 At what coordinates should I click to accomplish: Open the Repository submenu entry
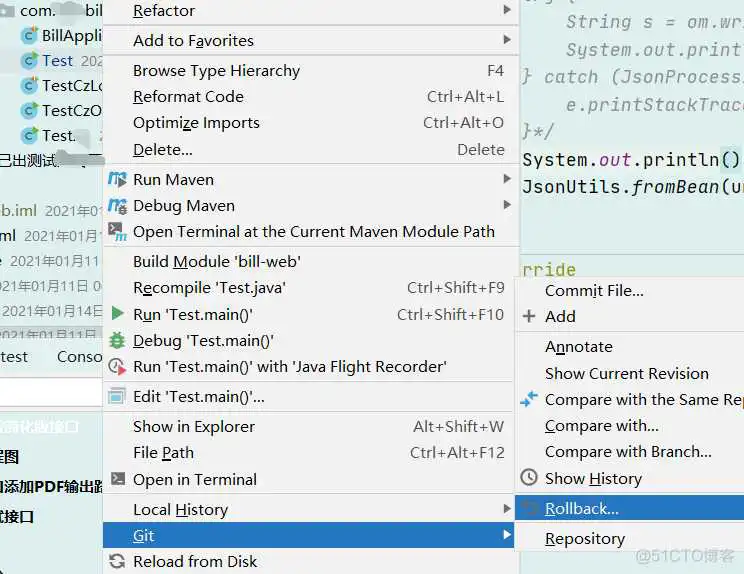point(585,539)
